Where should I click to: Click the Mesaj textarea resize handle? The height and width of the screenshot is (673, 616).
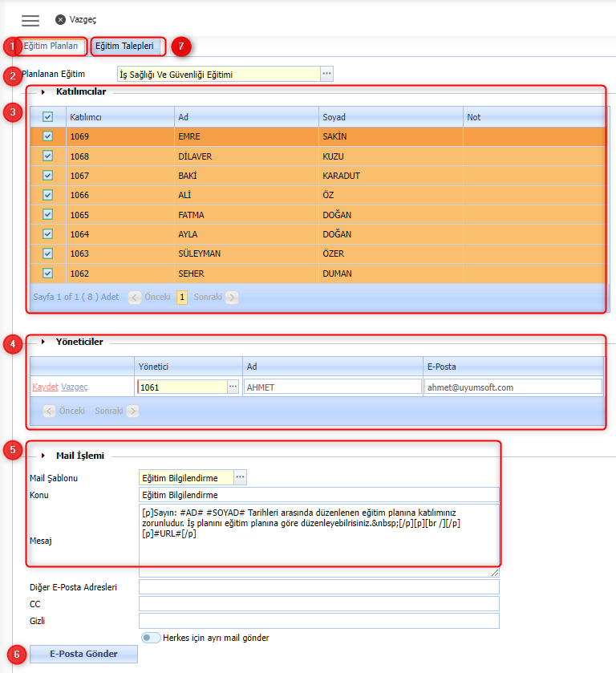click(495, 573)
